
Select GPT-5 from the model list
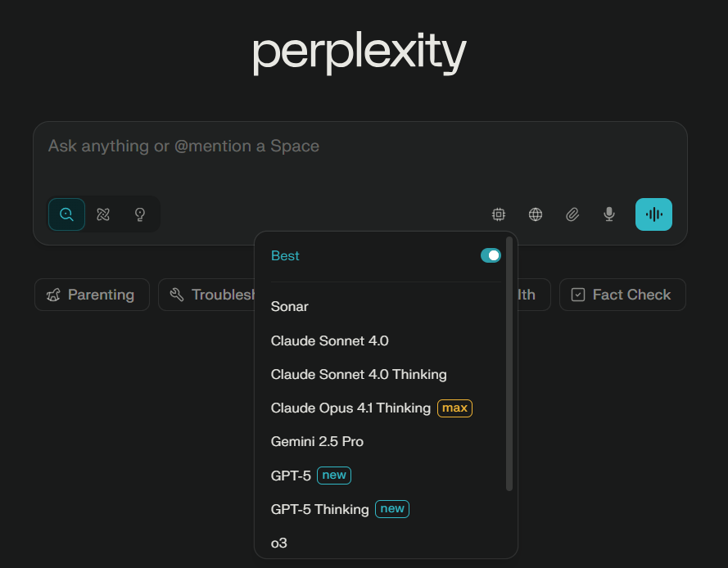coord(291,475)
